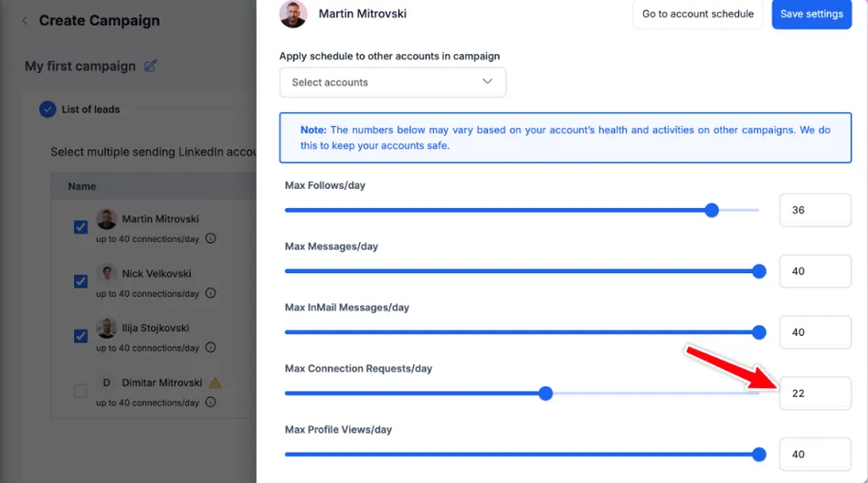This screenshot has width=868, height=483.
Task: Click Ilija Stojkovski's avatar in the list
Action: click(x=106, y=328)
